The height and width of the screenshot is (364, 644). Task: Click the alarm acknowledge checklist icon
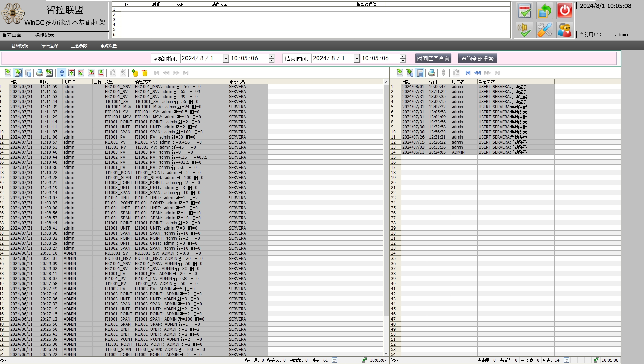point(524,10)
